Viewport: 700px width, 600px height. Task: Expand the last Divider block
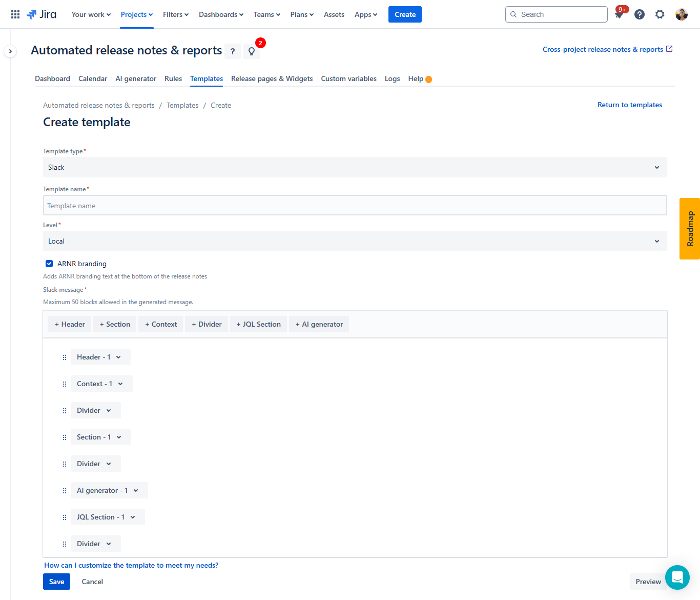(96, 544)
